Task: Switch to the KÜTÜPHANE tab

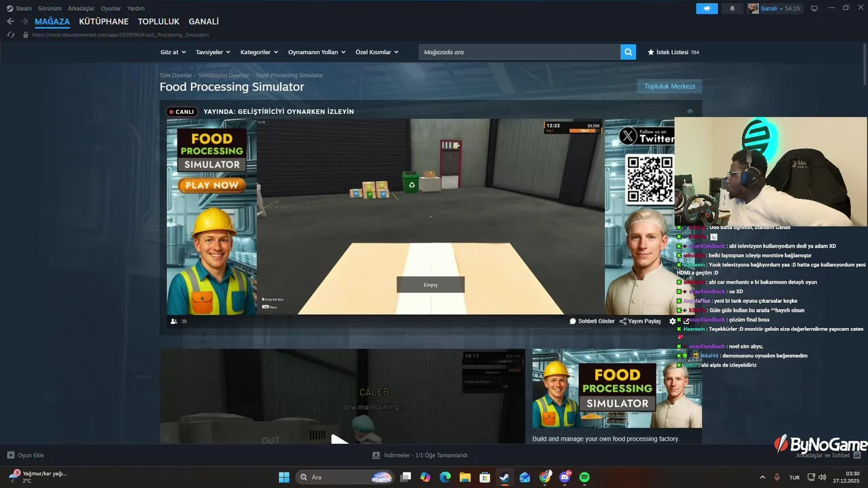Action: (104, 22)
